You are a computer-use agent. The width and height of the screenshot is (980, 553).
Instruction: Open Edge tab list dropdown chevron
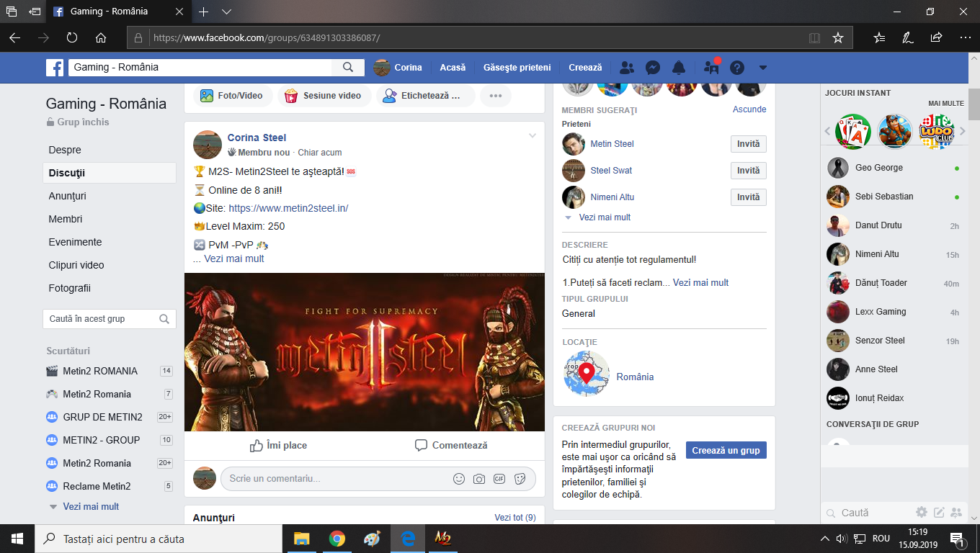[x=226, y=12]
